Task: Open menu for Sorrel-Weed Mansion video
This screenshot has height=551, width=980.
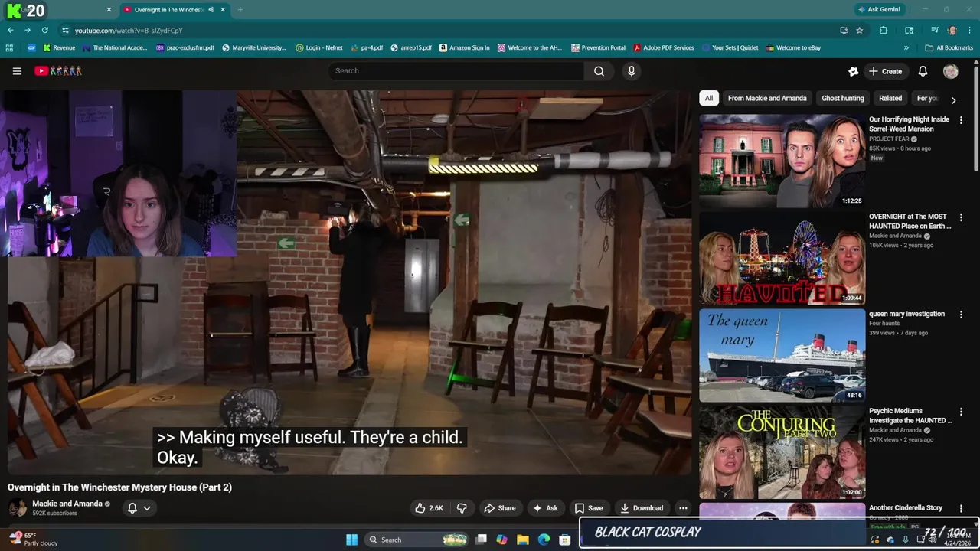Action: [x=961, y=120]
